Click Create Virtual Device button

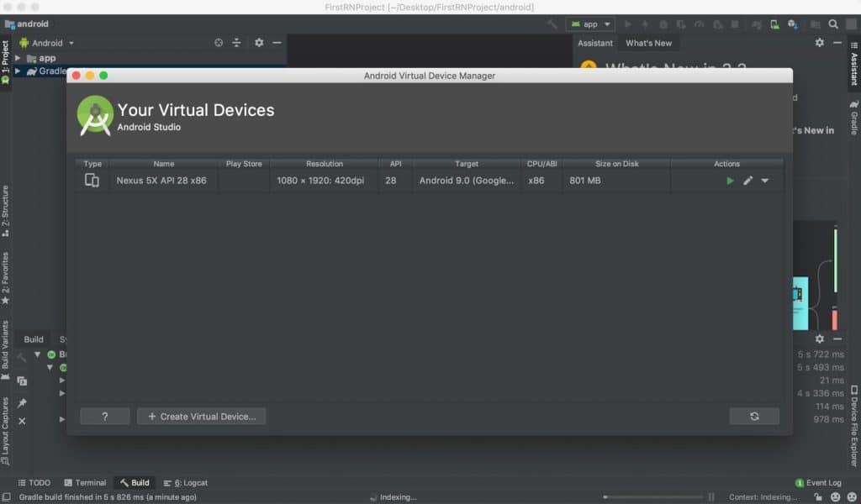201,416
